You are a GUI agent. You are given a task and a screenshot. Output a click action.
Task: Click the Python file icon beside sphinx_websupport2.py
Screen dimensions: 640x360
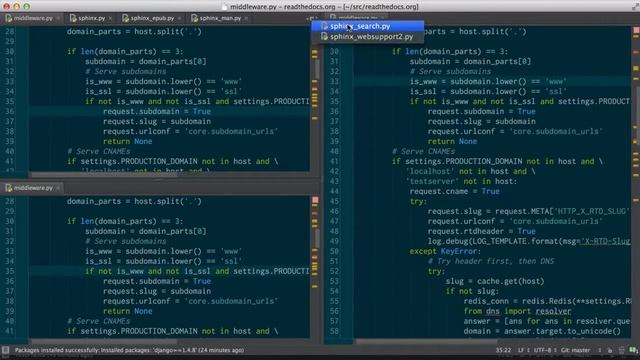pyautogui.click(x=324, y=37)
